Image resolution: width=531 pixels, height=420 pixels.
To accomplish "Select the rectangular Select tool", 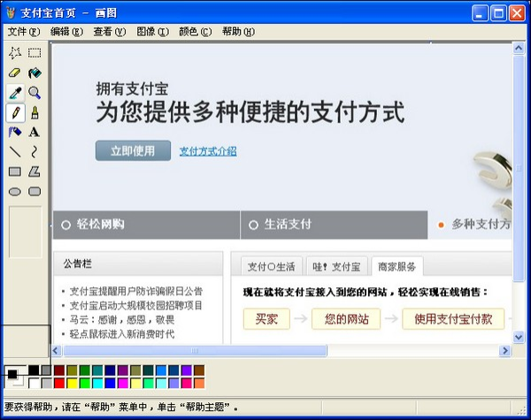I will [35, 53].
